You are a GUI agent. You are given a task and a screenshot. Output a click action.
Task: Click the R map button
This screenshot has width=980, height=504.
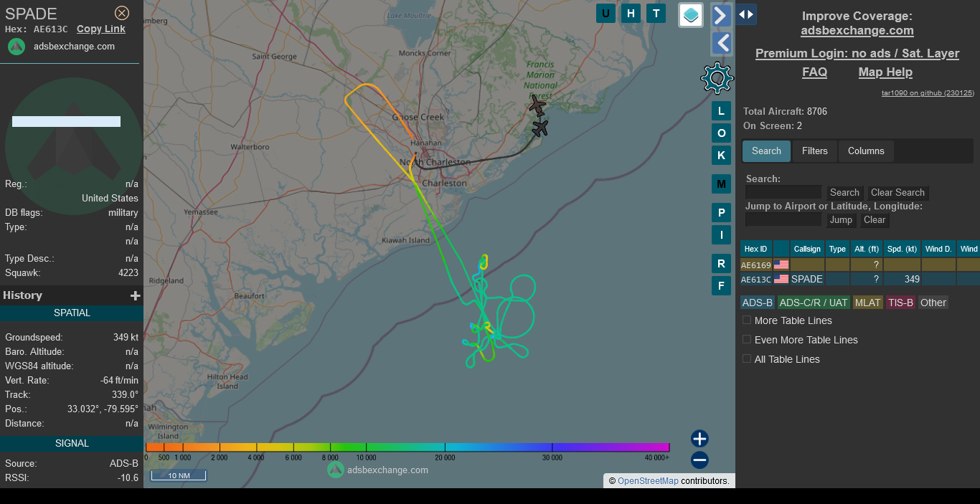[721, 264]
